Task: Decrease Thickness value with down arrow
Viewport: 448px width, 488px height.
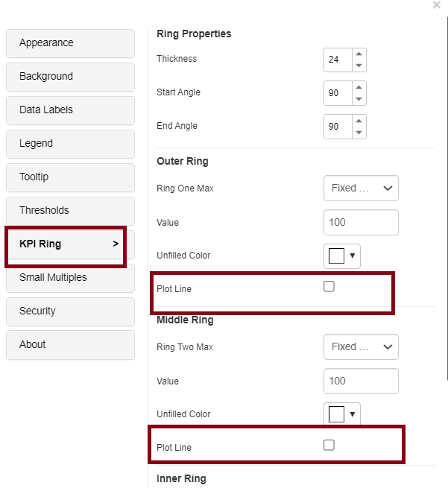Action: [x=359, y=66]
